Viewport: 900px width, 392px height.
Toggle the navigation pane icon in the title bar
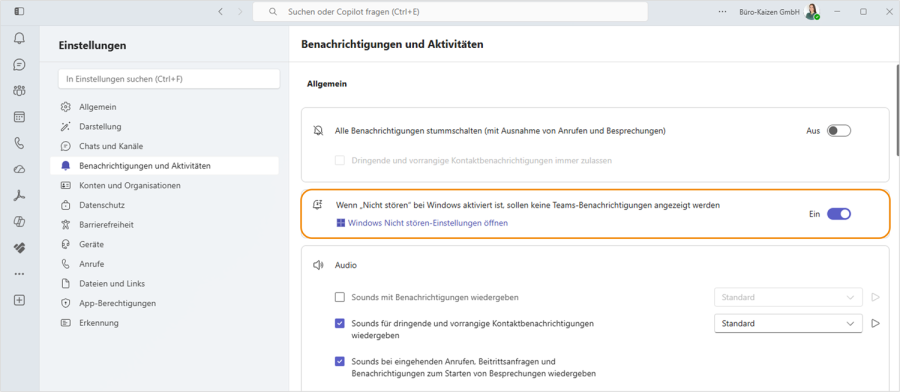[x=19, y=11]
